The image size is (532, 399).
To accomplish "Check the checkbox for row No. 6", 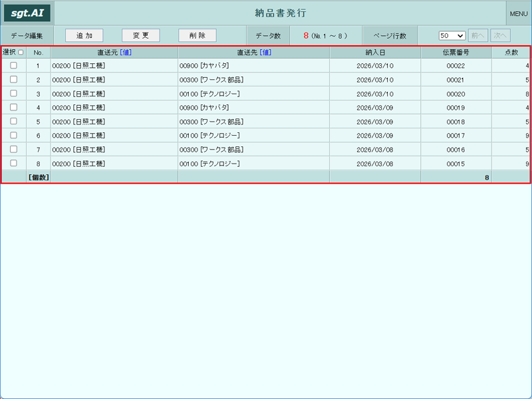I will coord(13,135).
